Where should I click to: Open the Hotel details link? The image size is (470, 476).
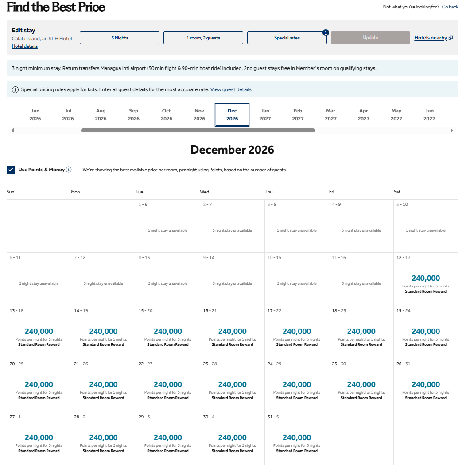click(25, 46)
